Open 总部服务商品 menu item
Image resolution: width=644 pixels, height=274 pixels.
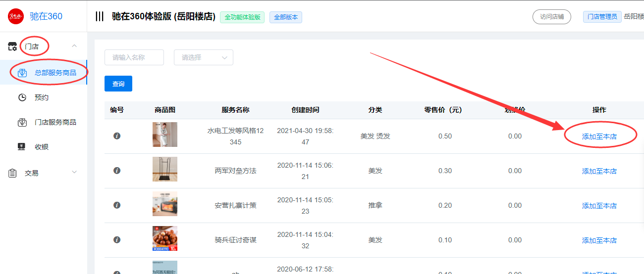(x=55, y=73)
